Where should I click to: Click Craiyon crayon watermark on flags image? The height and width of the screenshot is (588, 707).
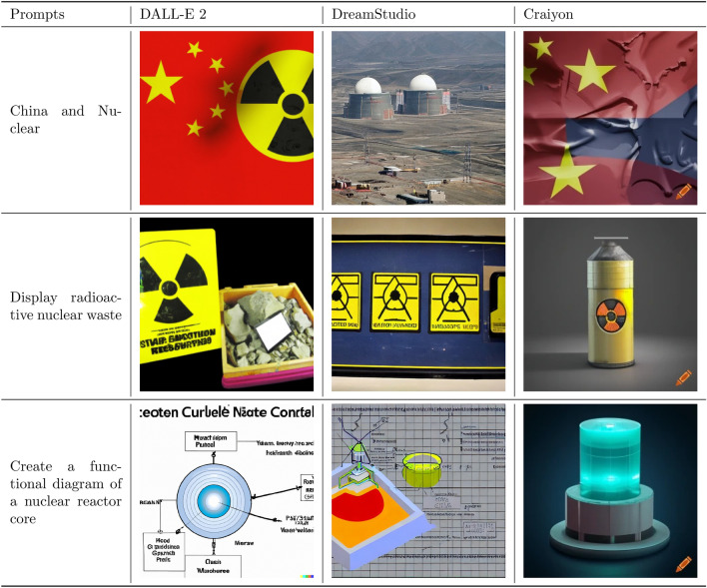click(684, 192)
